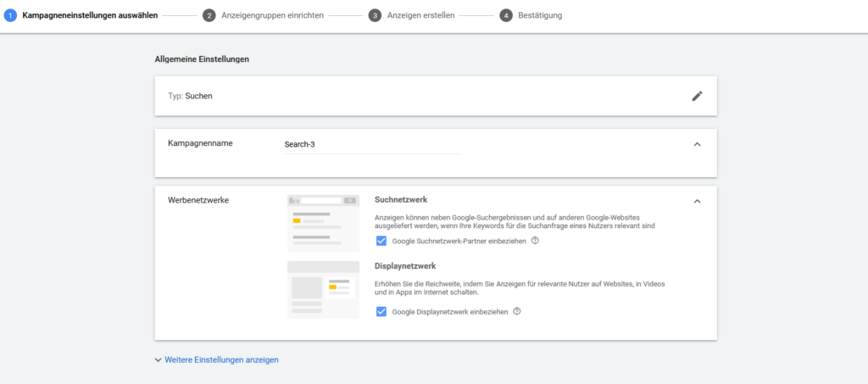This screenshot has height=384, width=868.
Task: Uncheck Google Displaynetzwerk einbeziehen checkbox
Action: click(381, 312)
